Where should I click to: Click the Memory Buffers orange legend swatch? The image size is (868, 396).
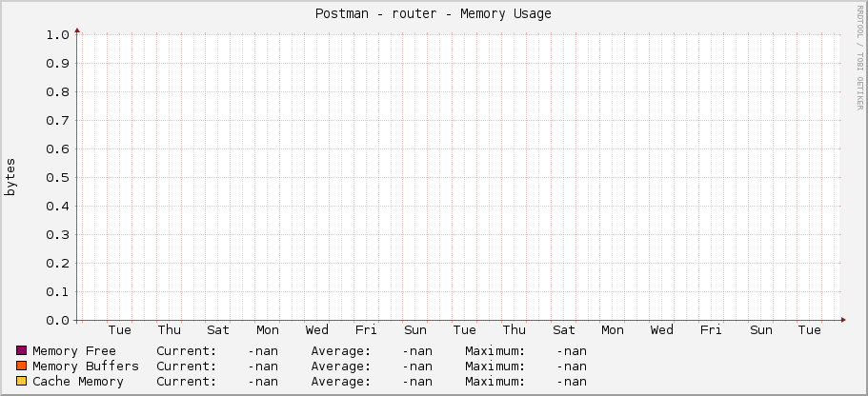coord(22,366)
